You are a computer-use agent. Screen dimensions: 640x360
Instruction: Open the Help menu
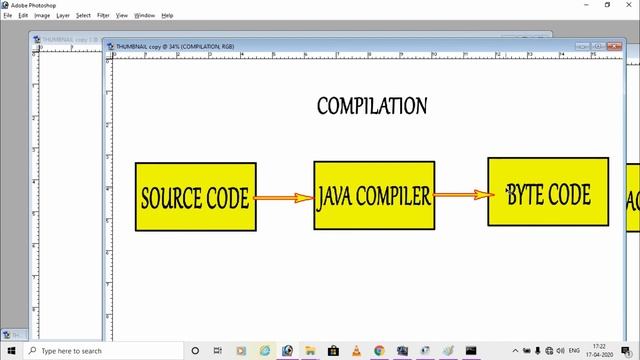167,16
